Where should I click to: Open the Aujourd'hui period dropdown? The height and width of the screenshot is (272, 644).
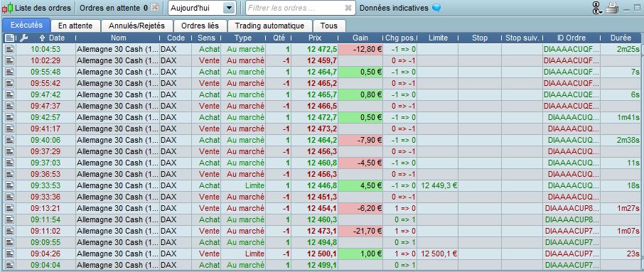202,8
